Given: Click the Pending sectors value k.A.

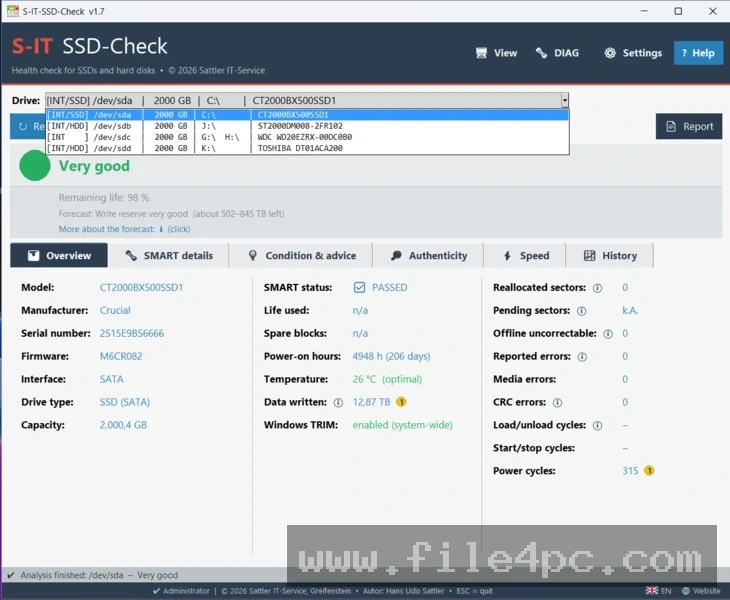Looking at the screenshot, I should point(630,310).
